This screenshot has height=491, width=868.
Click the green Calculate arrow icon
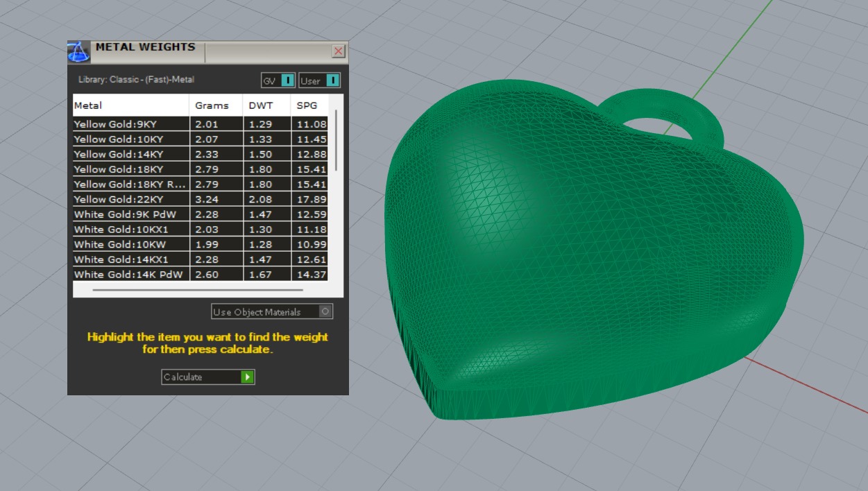point(248,377)
